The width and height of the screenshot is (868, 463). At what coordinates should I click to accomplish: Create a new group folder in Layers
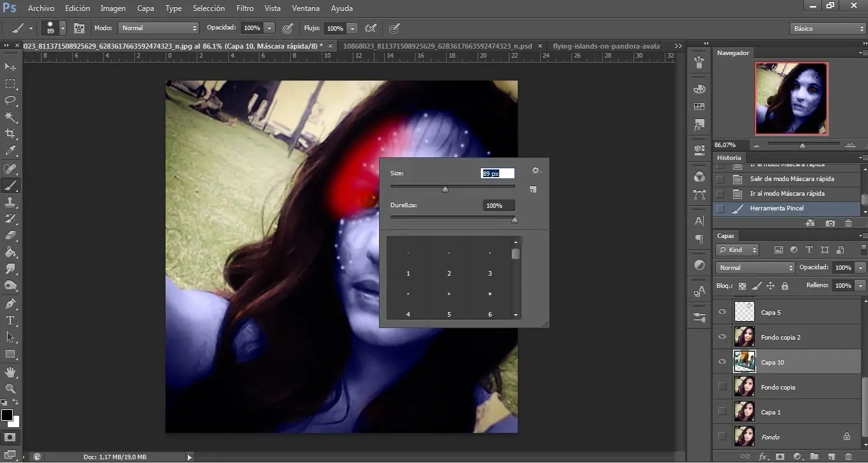point(814,457)
